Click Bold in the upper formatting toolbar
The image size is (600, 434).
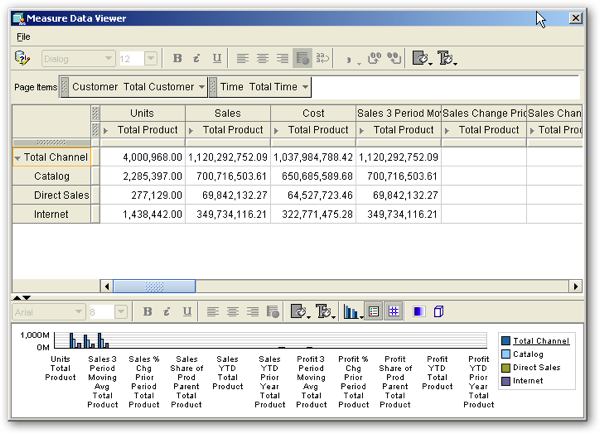tap(178, 59)
